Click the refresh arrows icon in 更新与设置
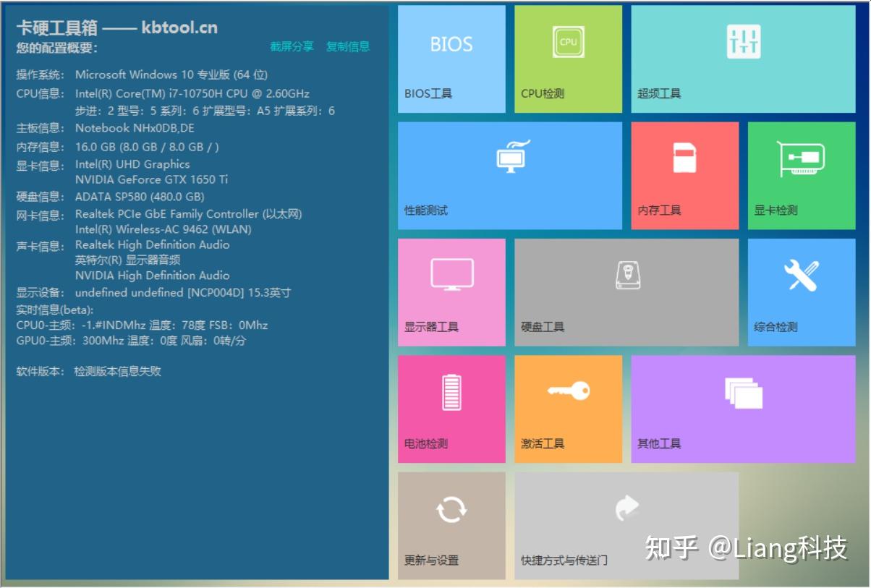 (x=451, y=509)
